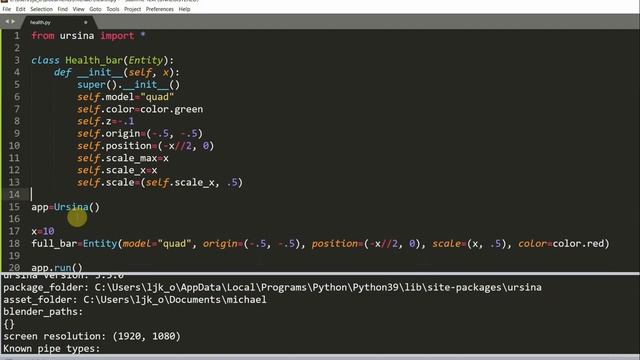
Task: Click line number 18 in gutter
Action: click(x=14, y=243)
